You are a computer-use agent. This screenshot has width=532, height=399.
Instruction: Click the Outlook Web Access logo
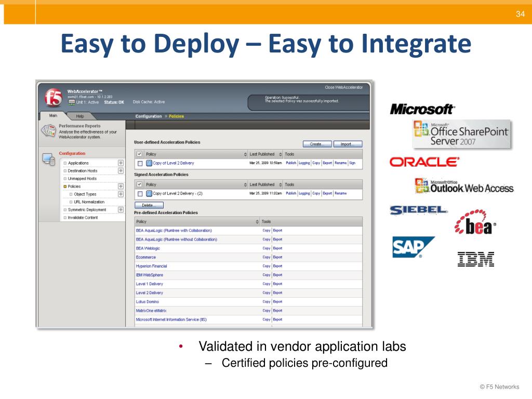[464, 186]
